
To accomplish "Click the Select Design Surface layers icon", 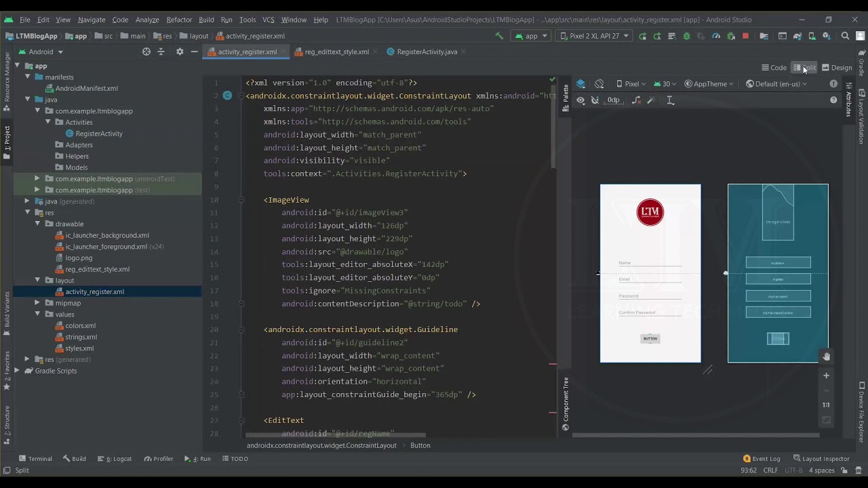I will [x=580, y=84].
